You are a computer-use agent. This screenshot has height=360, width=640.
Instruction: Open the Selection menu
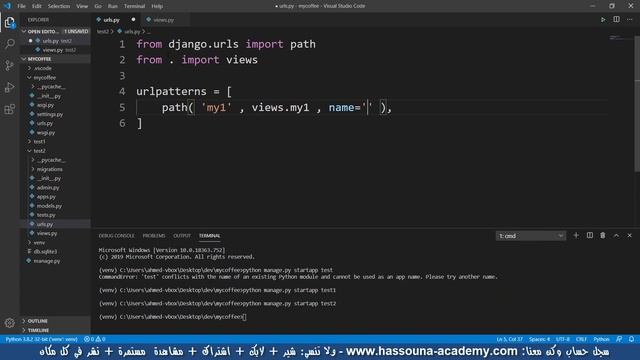click(x=59, y=6)
